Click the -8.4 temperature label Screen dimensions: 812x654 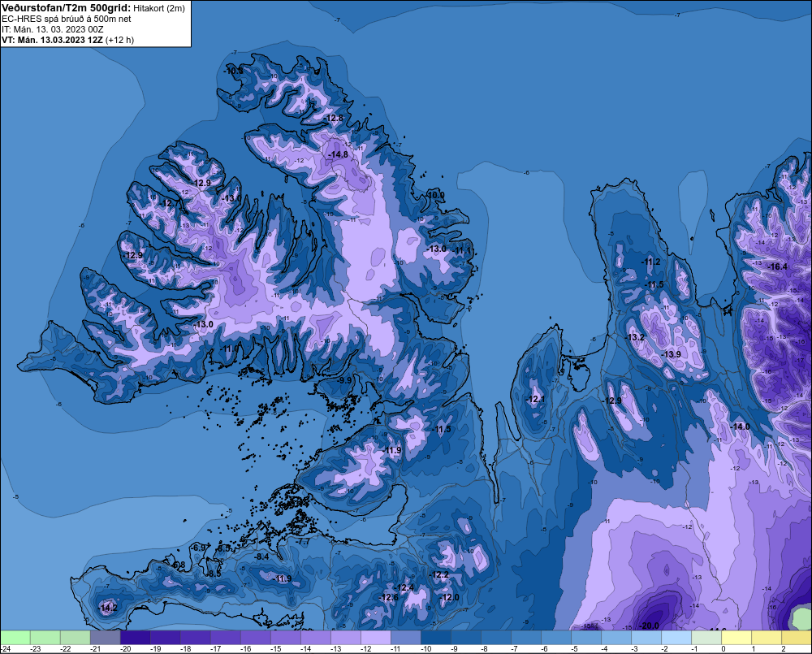tap(262, 556)
